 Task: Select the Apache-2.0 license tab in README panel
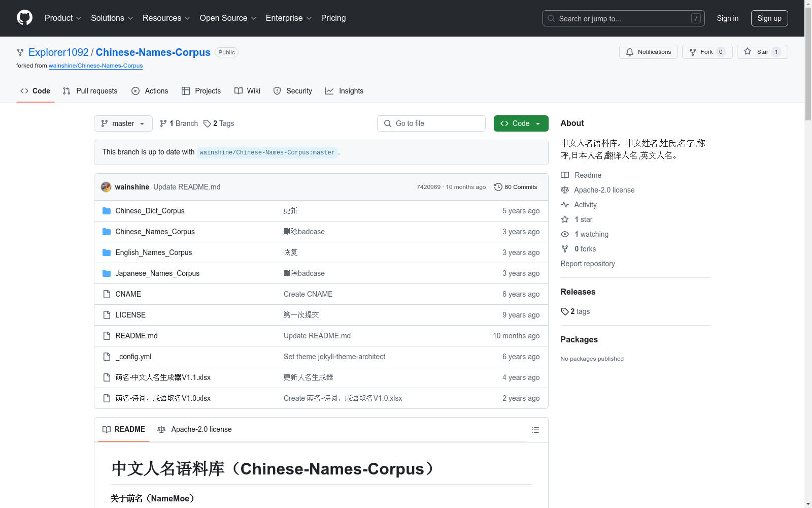[195, 429]
